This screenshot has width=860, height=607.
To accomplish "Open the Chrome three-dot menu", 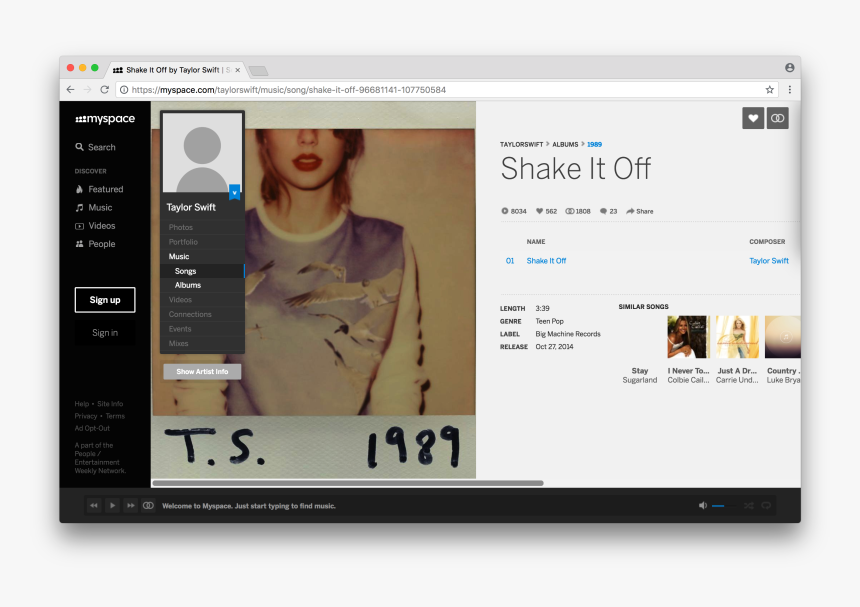I will point(790,89).
